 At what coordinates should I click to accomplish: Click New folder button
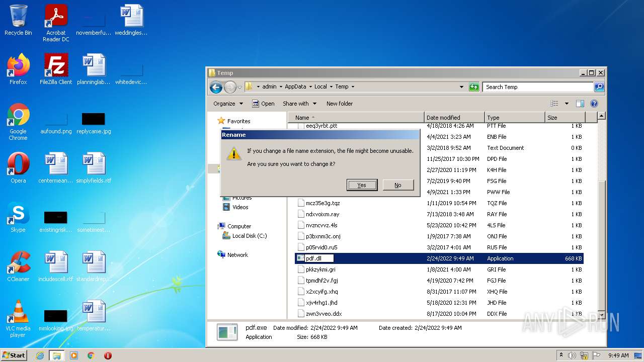(x=340, y=104)
